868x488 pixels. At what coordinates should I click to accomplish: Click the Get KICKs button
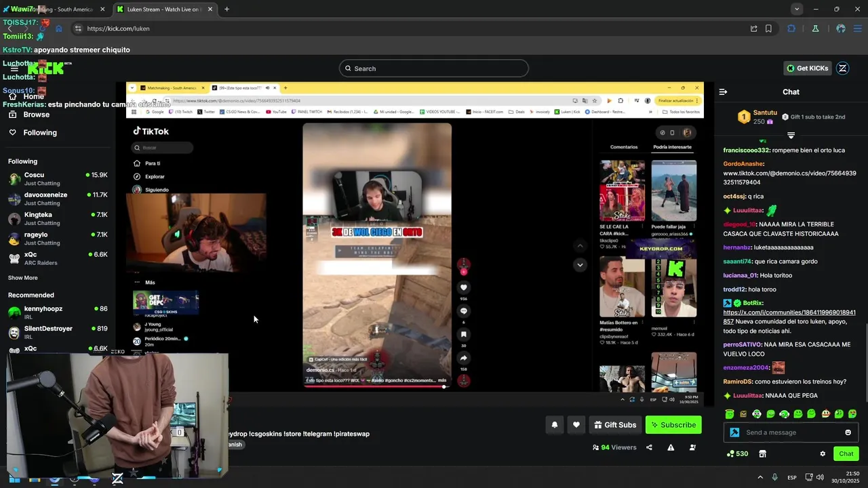click(808, 68)
